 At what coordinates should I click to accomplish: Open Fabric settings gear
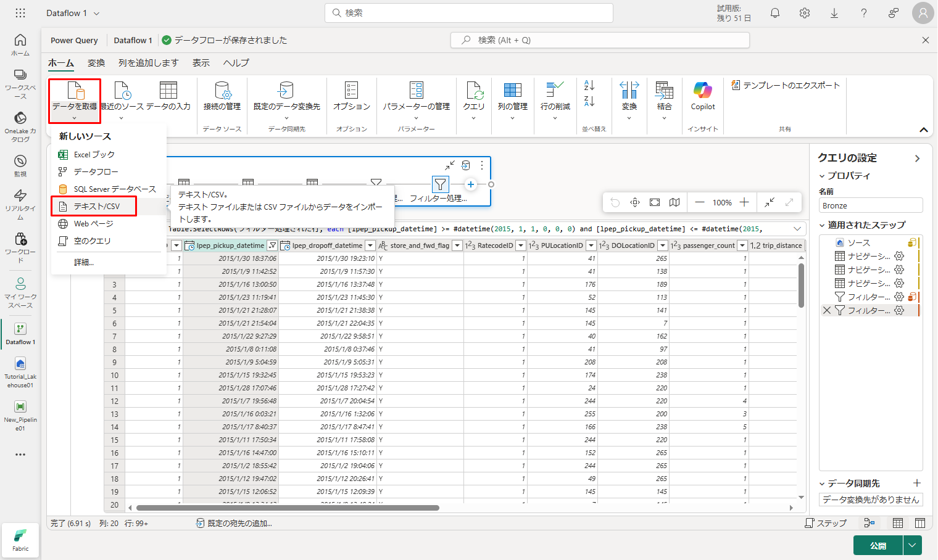805,13
